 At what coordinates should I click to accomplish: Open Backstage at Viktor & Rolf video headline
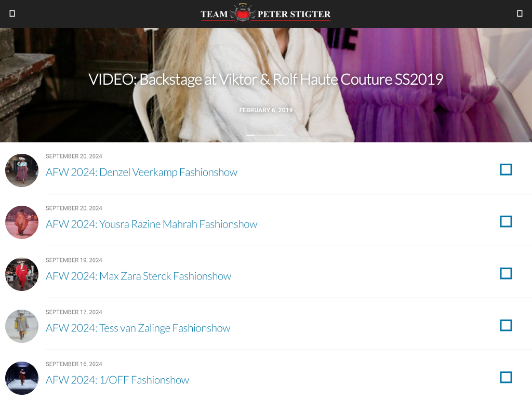(265, 79)
